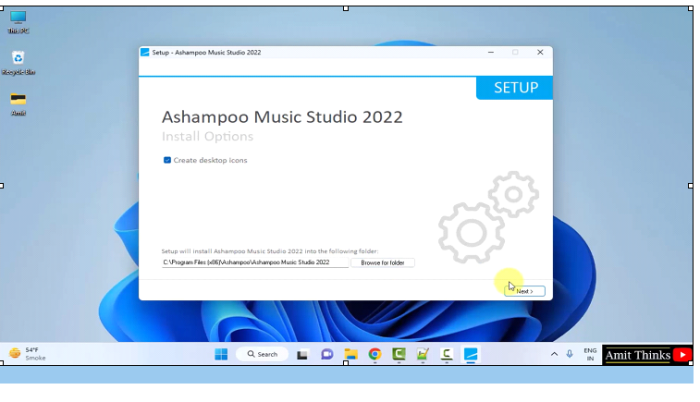Click the Ashampoo Music Studio 2022 heading
The width and height of the screenshot is (700, 402).
282,117
